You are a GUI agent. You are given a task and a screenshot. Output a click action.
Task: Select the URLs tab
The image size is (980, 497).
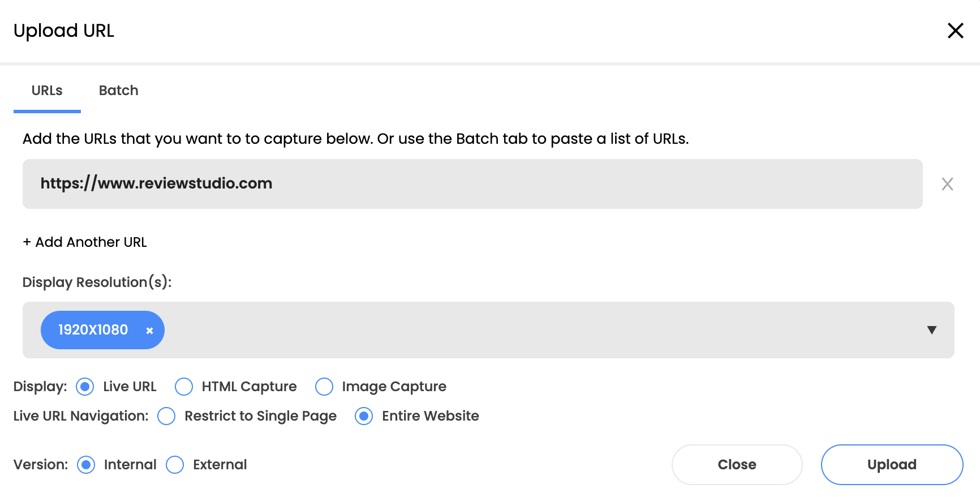click(x=47, y=91)
